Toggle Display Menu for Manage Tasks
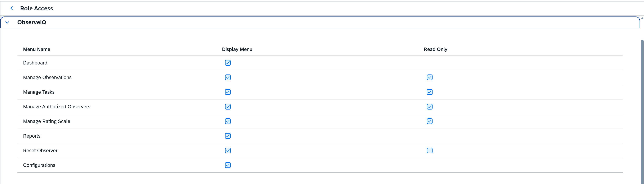The image size is (644, 184). [x=227, y=92]
